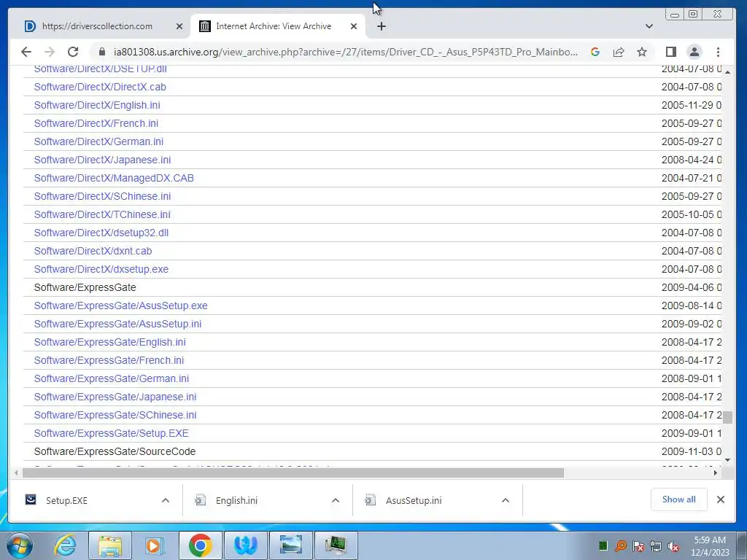
Task: Bookmark this page with the star icon
Action: [642, 52]
